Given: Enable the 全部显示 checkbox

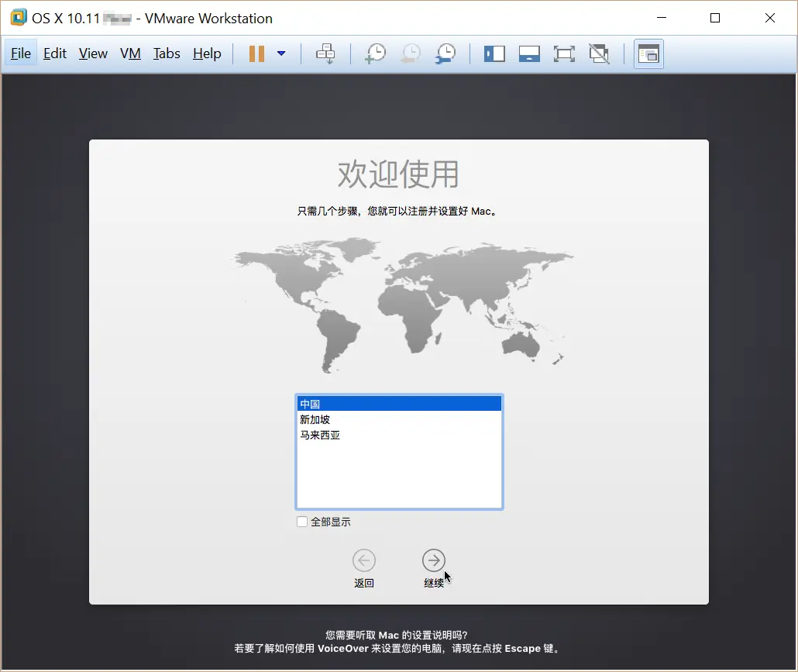Looking at the screenshot, I should 301,522.
